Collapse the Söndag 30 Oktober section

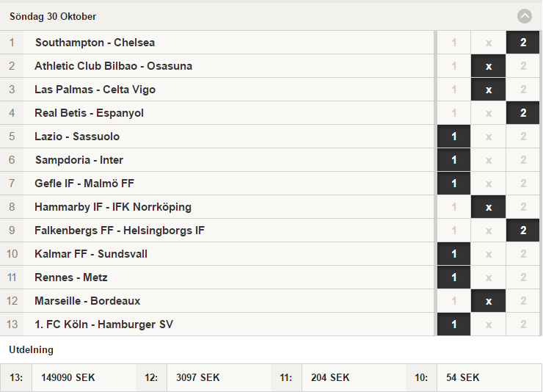(x=525, y=16)
